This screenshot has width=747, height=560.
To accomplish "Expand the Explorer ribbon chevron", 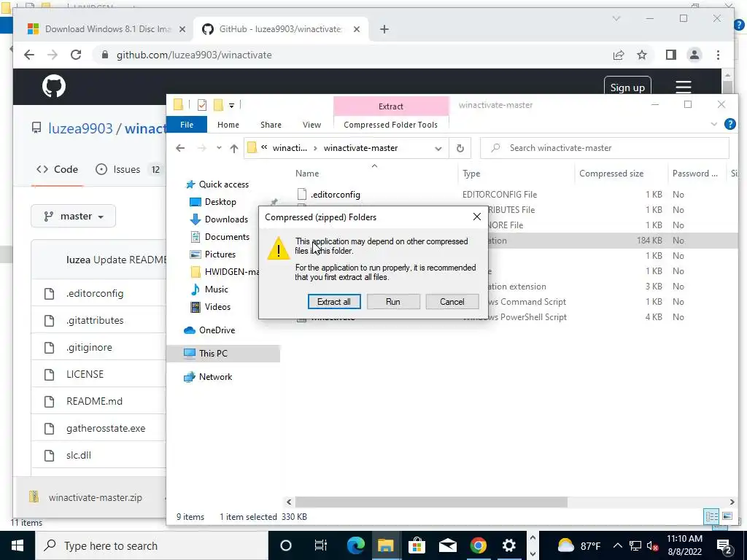I will (x=713, y=124).
